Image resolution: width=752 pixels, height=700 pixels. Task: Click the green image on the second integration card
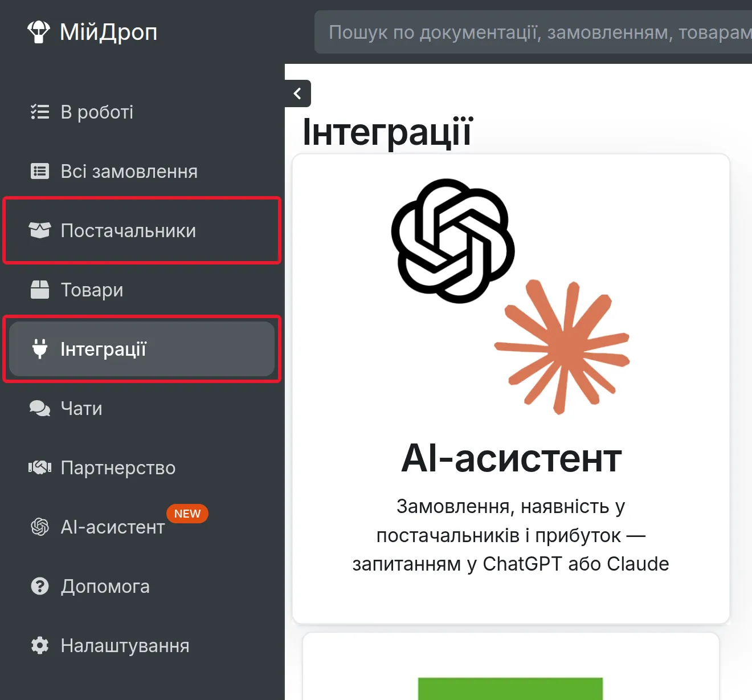tap(510, 689)
